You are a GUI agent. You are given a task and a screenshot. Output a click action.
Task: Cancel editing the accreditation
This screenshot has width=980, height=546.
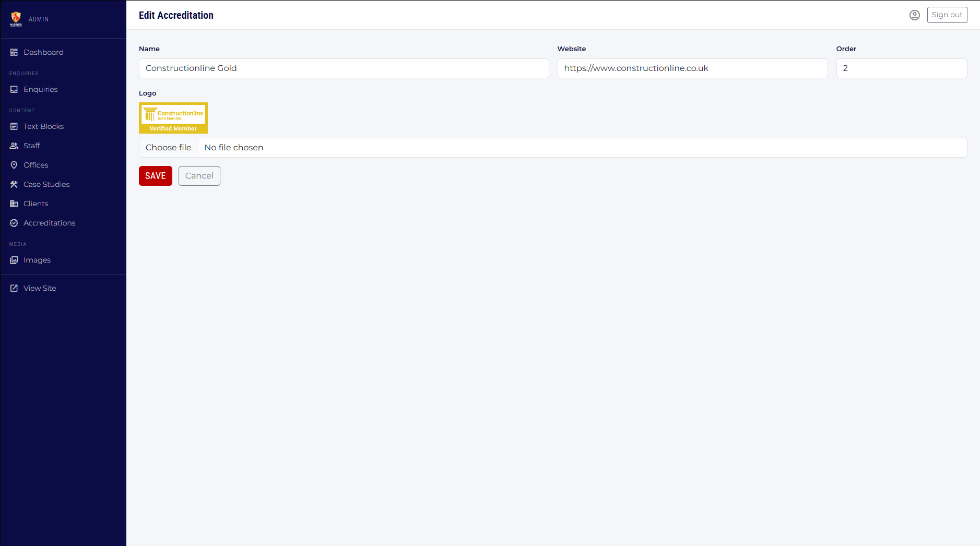(x=199, y=176)
